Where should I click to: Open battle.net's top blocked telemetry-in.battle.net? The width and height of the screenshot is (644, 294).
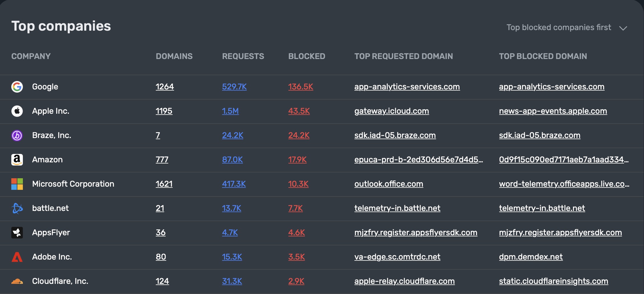pyautogui.click(x=542, y=208)
